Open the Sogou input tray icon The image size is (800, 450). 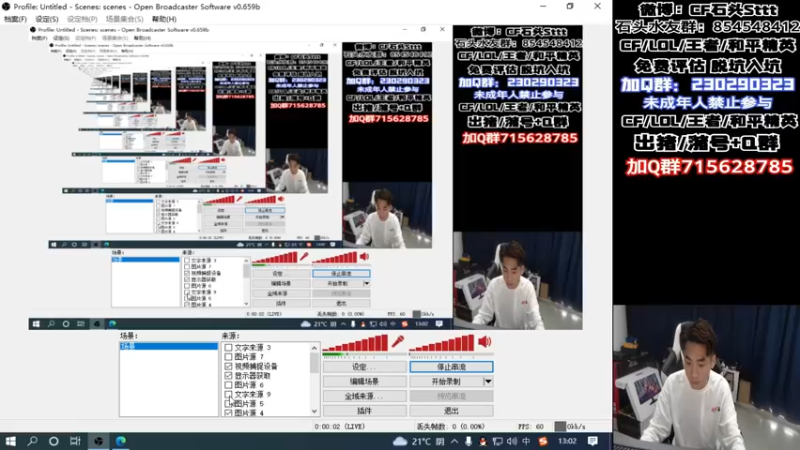pyautogui.click(x=543, y=441)
